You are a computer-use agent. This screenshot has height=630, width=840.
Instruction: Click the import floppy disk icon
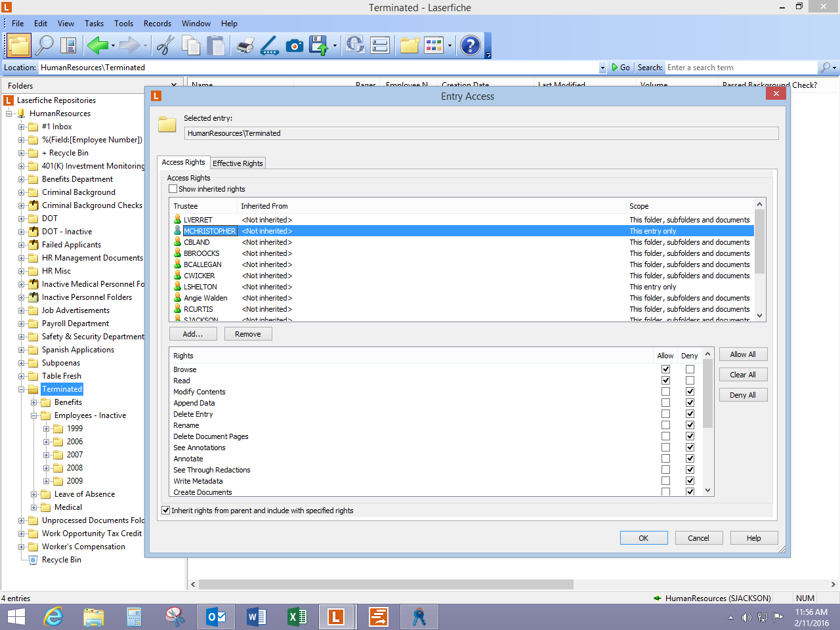319,45
